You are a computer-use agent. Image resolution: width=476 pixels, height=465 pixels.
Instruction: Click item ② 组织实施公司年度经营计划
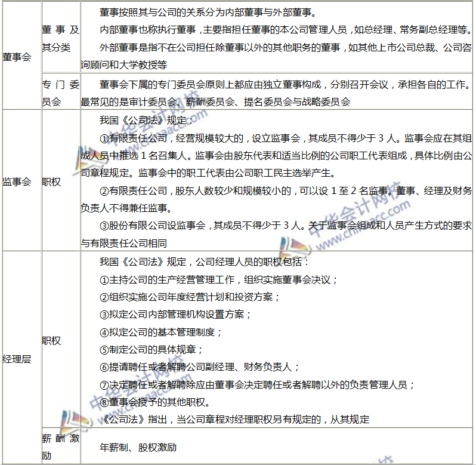point(189,297)
